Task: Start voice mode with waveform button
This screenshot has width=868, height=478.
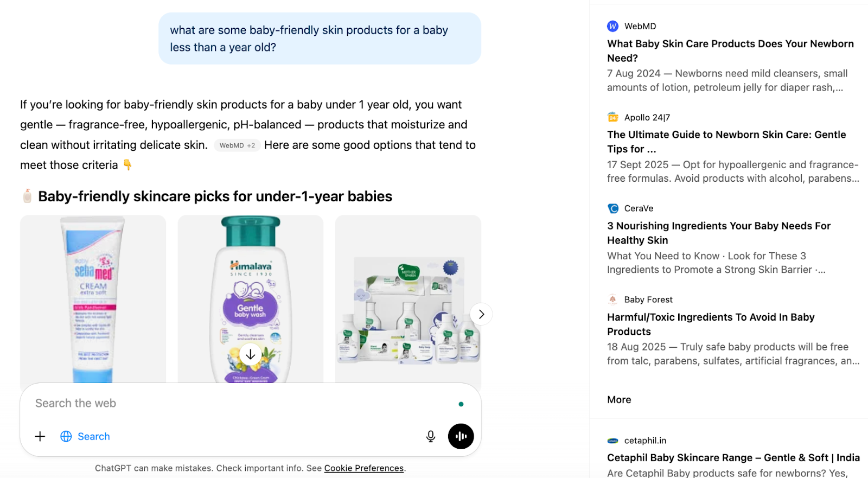Action: coord(461,436)
